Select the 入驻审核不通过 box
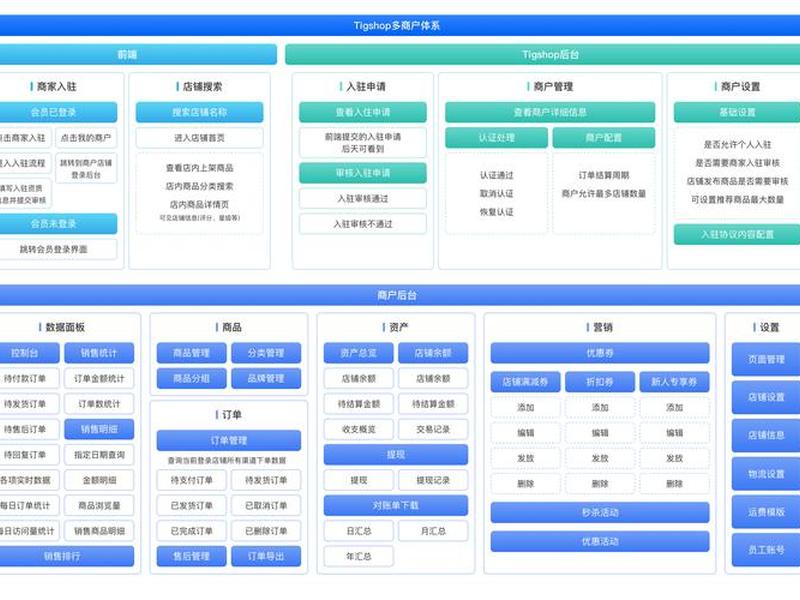This screenshot has height=600, width=800. point(363,224)
